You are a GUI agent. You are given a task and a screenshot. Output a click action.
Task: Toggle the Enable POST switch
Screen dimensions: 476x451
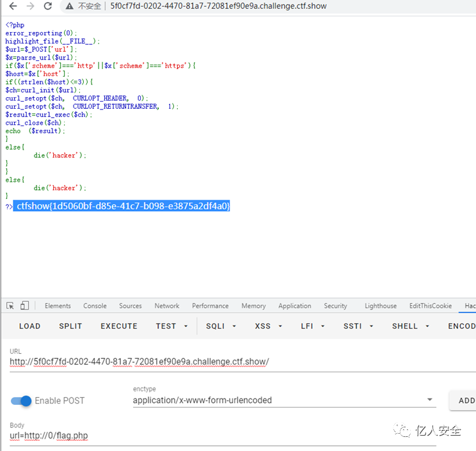point(21,401)
